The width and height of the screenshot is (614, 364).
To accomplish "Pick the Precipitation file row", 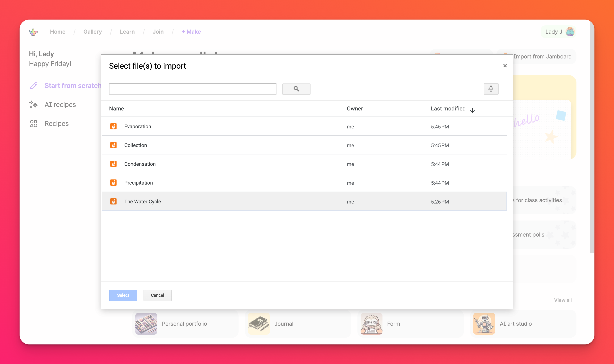I will click(138, 183).
